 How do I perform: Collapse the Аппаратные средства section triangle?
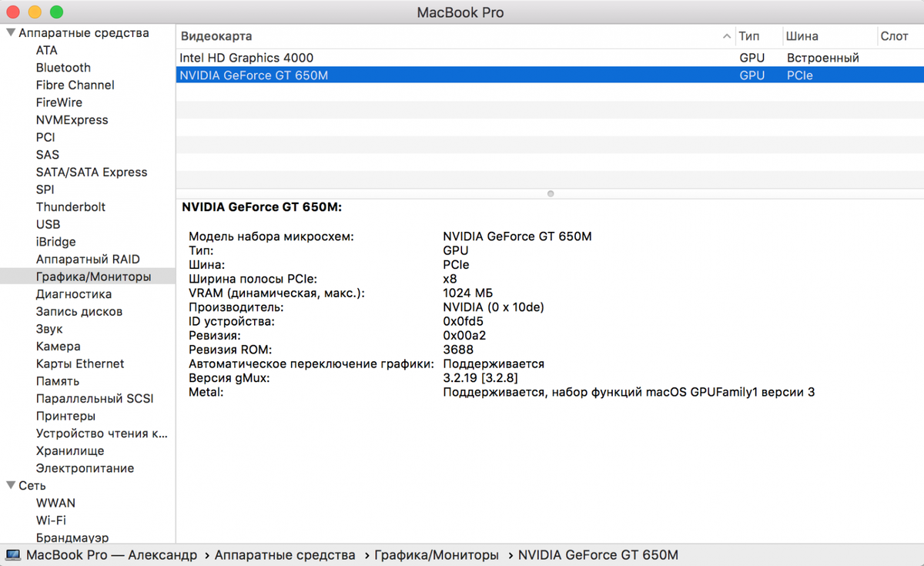point(11,33)
